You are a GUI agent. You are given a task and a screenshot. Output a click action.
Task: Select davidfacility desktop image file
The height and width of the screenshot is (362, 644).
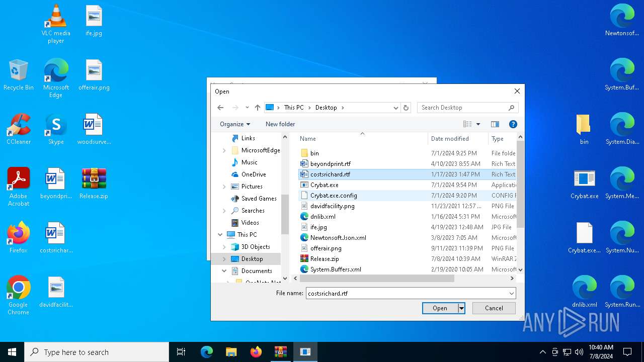click(56, 292)
